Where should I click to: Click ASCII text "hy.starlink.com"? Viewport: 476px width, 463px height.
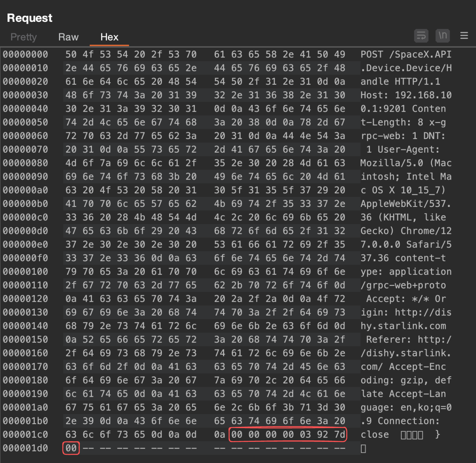tap(403, 326)
